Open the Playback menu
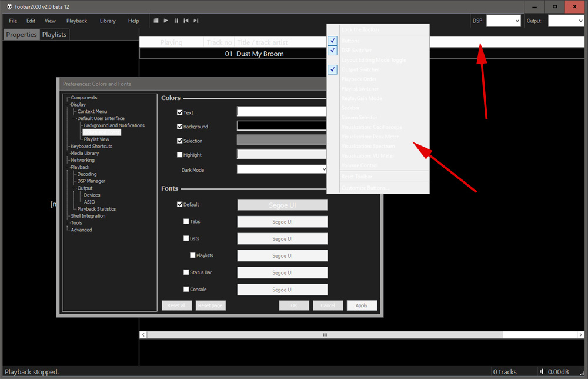The image size is (588, 379). (x=76, y=21)
